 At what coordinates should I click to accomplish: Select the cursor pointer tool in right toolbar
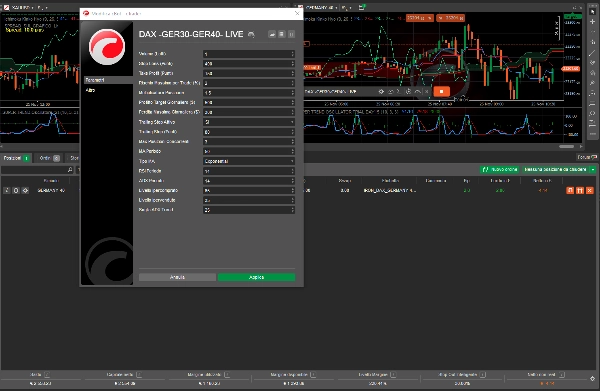(593, 12)
